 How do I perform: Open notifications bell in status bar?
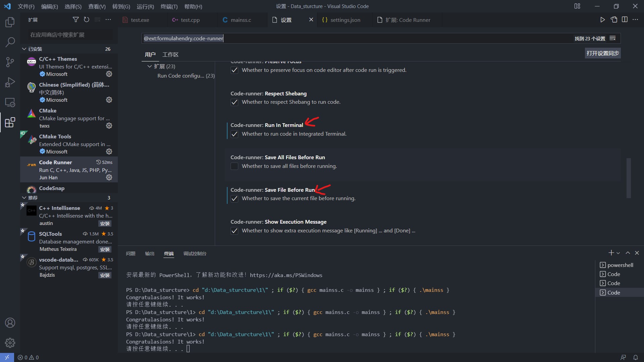click(x=635, y=357)
